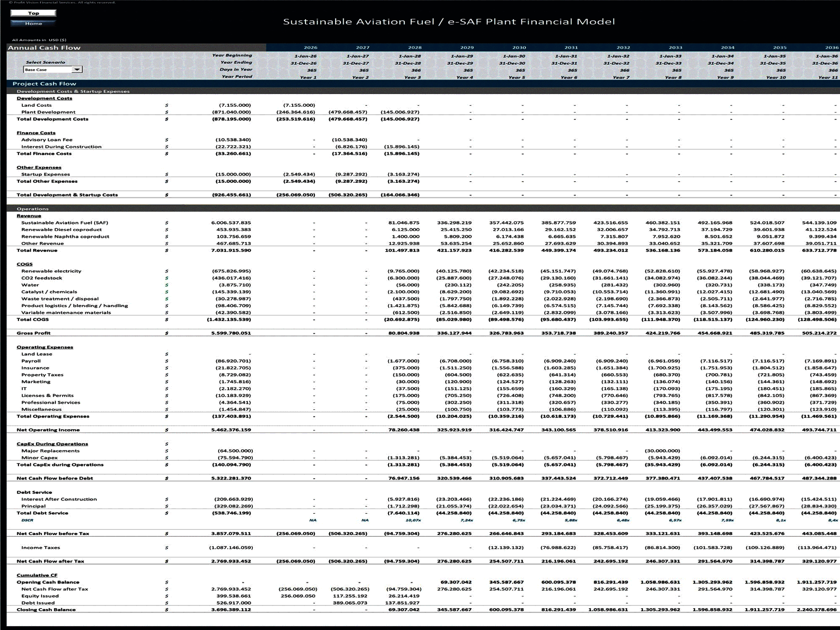Select the Payroll operating expense row
The height and width of the screenshot is (630, 840).
point(31,361)
